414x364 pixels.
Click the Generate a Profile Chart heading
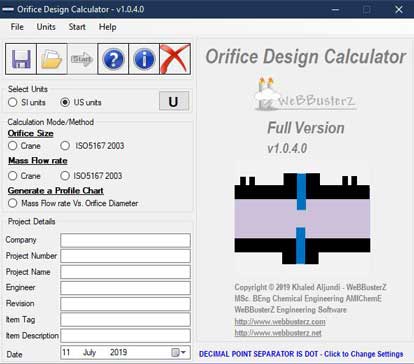pos(56,191)
